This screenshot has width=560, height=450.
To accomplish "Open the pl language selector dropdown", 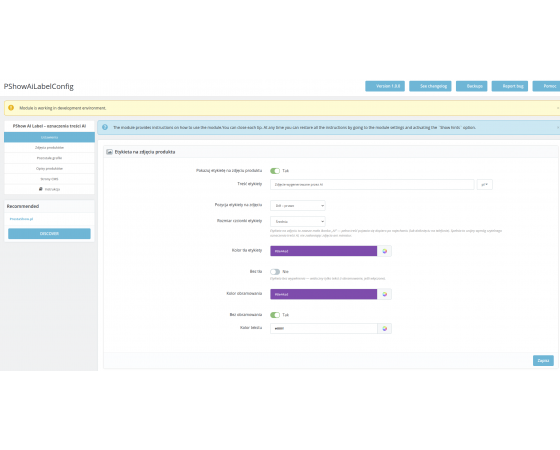I will 485,185.
